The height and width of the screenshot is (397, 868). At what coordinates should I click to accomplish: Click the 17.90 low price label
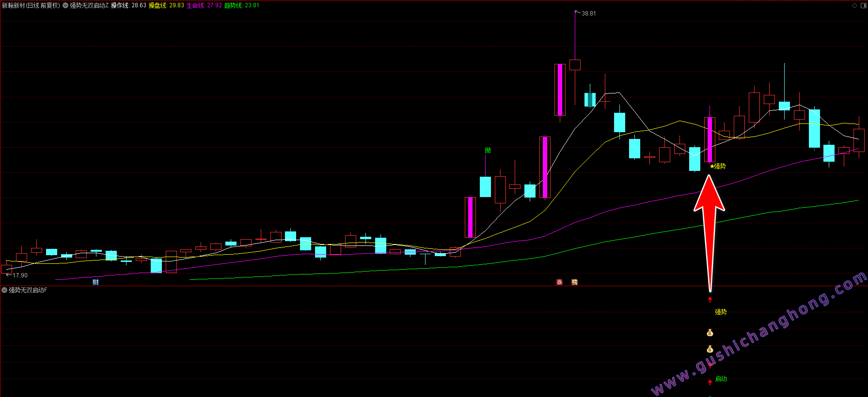coord(20,275)
